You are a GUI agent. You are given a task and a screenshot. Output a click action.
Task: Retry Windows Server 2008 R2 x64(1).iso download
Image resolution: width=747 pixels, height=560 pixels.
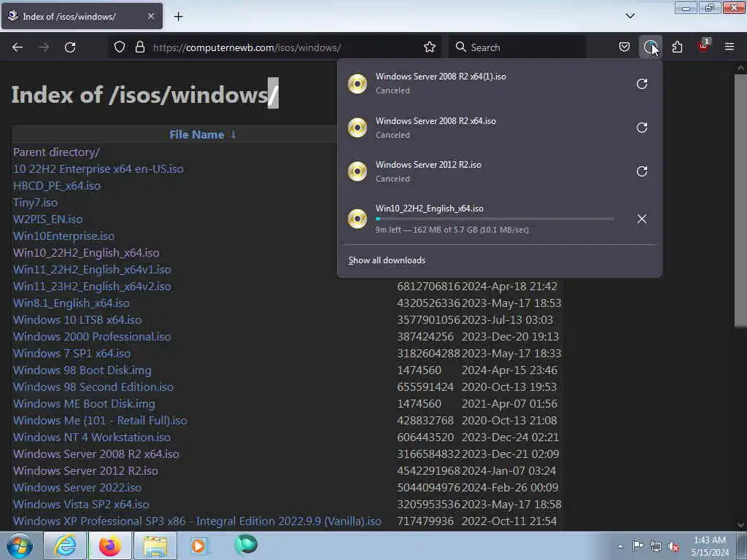point(642,84)
